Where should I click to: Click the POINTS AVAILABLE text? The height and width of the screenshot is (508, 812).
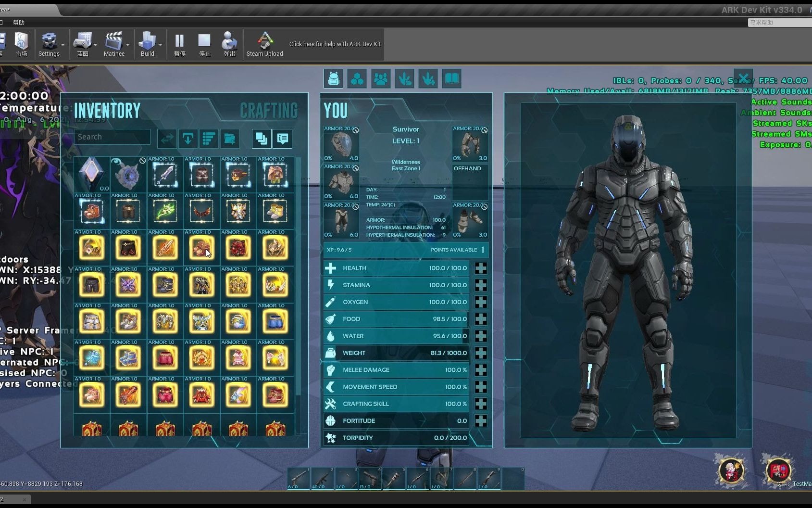coord(453,250)
